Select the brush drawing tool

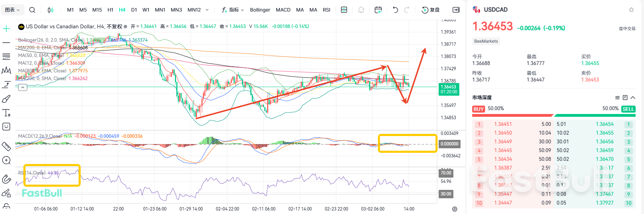pos(6,99)
